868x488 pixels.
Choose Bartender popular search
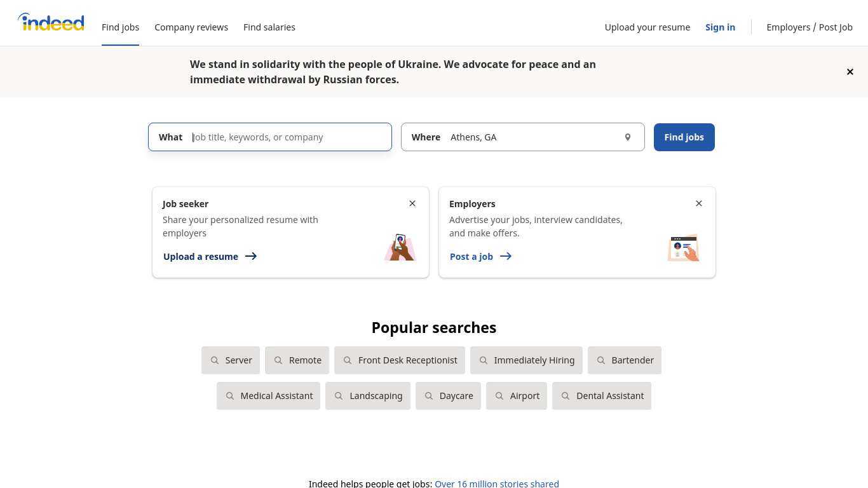coord(625,360)
